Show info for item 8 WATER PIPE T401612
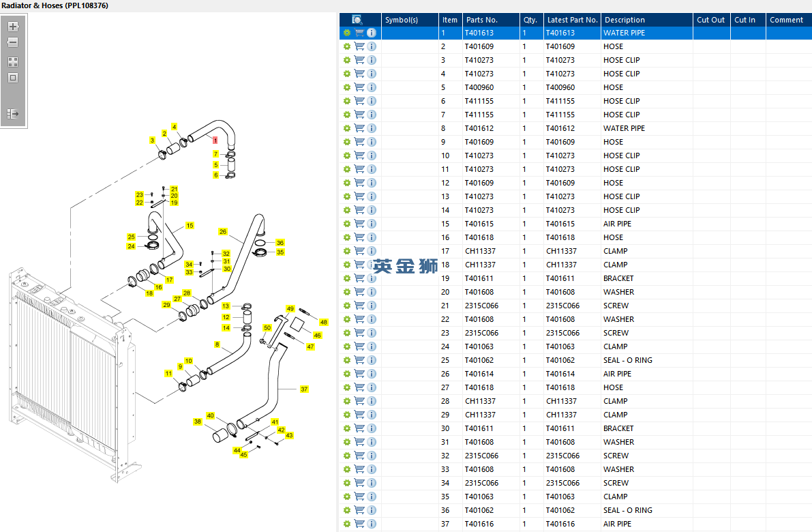The image size is (812, 532). point(372,128)
